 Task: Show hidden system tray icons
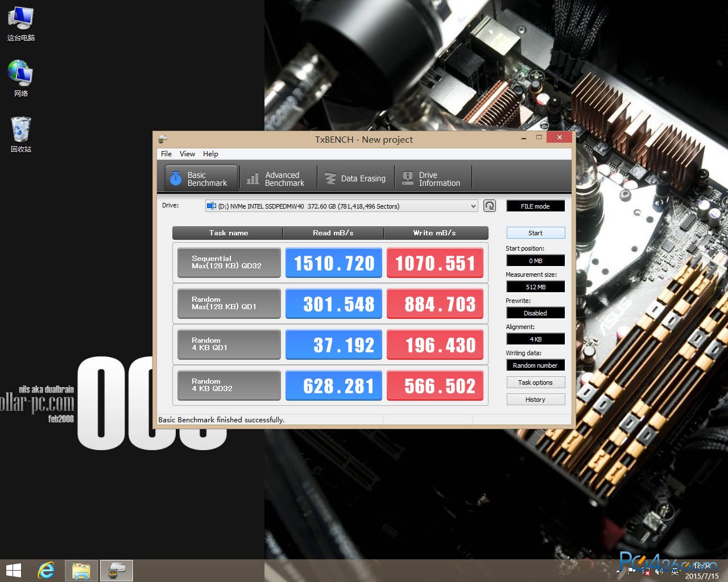coord(619,571)
